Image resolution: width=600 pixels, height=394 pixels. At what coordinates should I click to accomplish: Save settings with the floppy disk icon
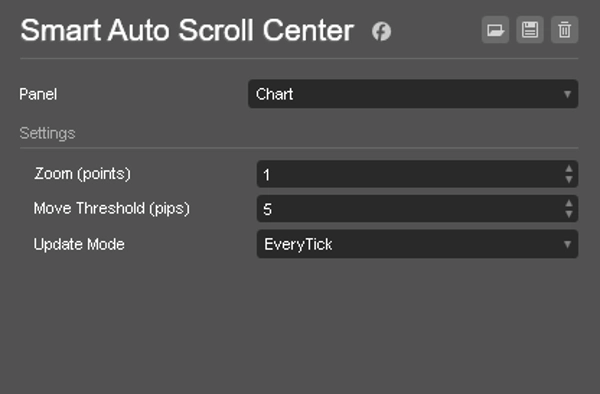point(530,30)
